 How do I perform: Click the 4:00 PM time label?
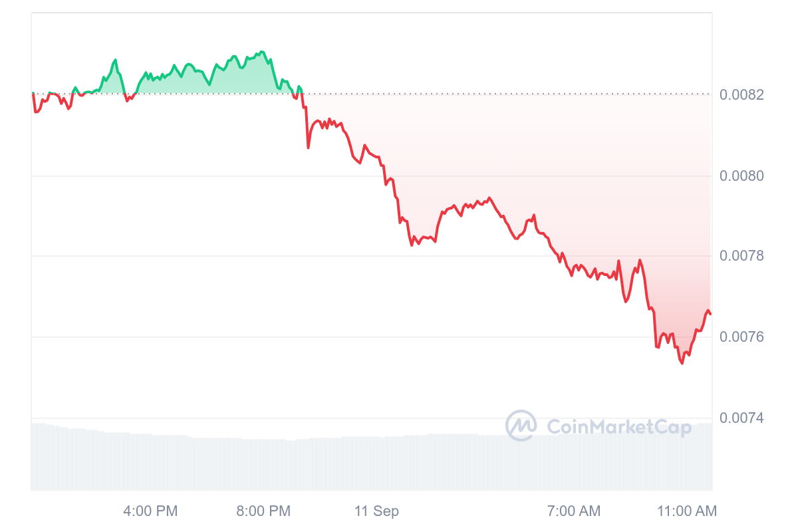coord(150,511)
